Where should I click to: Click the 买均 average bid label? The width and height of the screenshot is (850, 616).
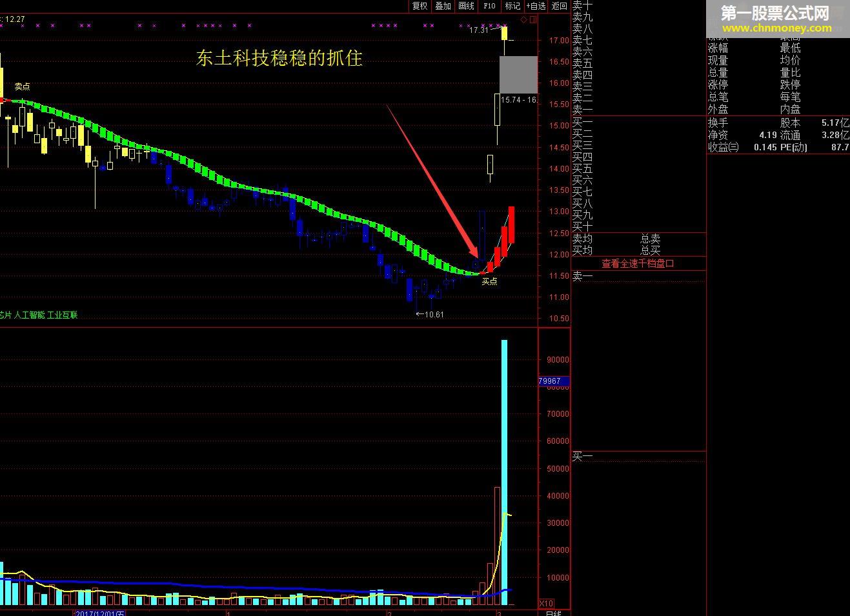582,250
